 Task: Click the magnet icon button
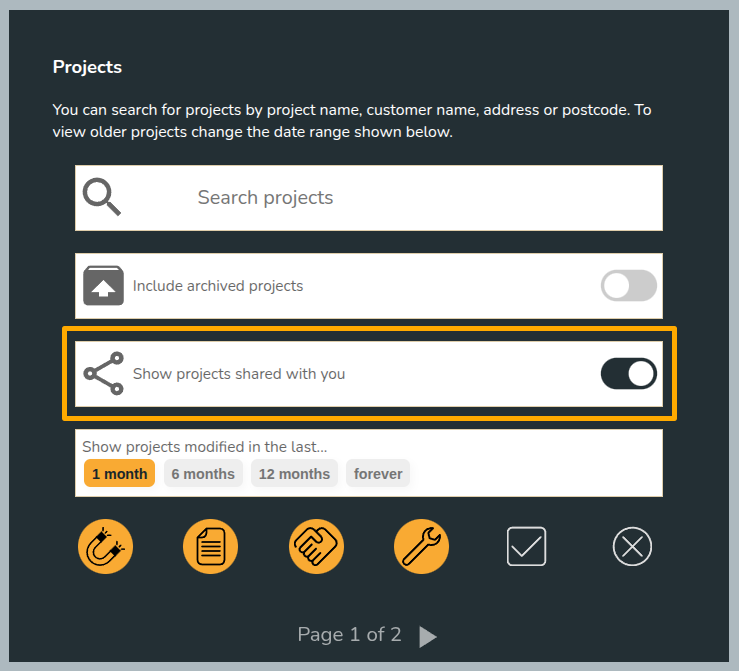(106, 547)
